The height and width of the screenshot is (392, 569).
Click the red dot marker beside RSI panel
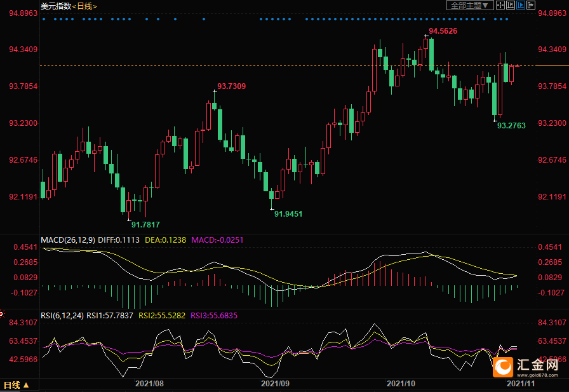[1, 314]
